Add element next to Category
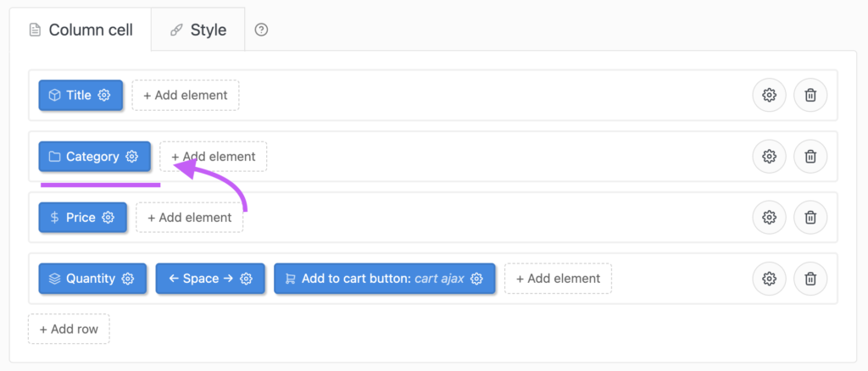The width and height of the screenshot is (868, 371). coord(213,157)
